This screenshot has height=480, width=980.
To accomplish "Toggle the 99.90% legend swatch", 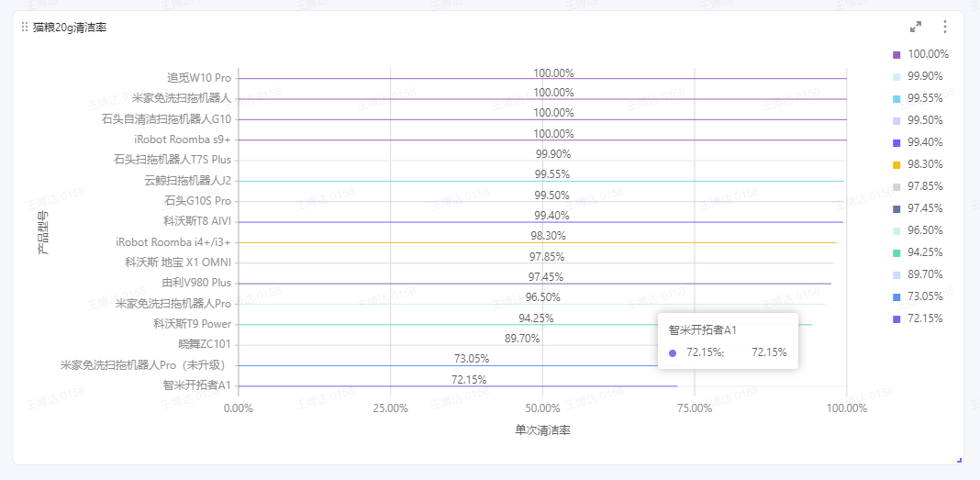I will [896, 77].
